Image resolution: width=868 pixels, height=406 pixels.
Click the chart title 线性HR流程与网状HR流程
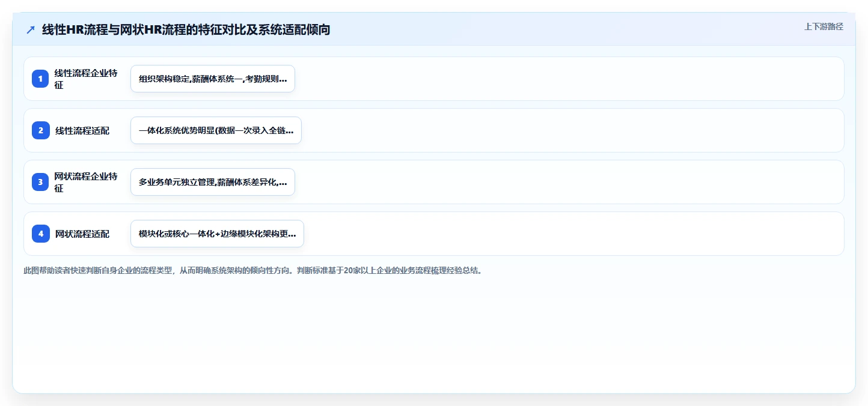(186, 29)
